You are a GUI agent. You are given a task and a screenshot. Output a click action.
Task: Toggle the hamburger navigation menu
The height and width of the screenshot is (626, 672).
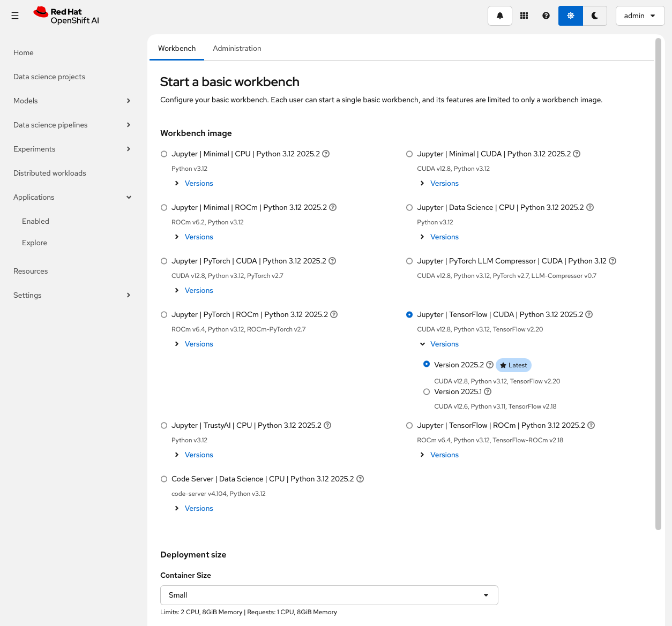point(15,16)
